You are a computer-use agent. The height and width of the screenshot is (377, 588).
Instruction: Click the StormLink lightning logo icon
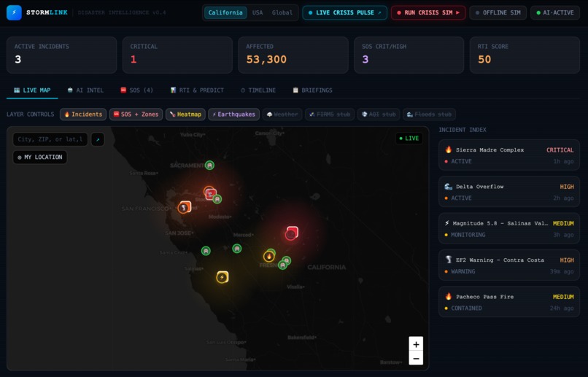click(14, 12)
